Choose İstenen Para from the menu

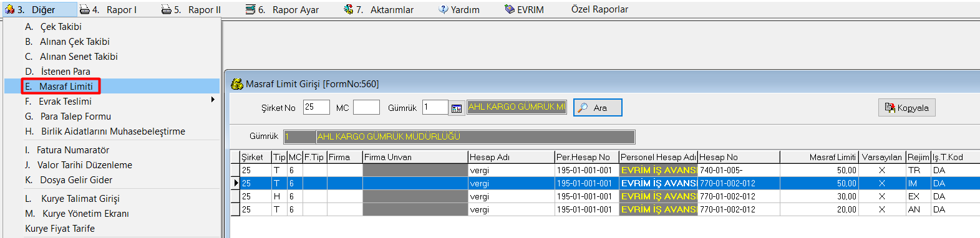[x=112, y=72]
